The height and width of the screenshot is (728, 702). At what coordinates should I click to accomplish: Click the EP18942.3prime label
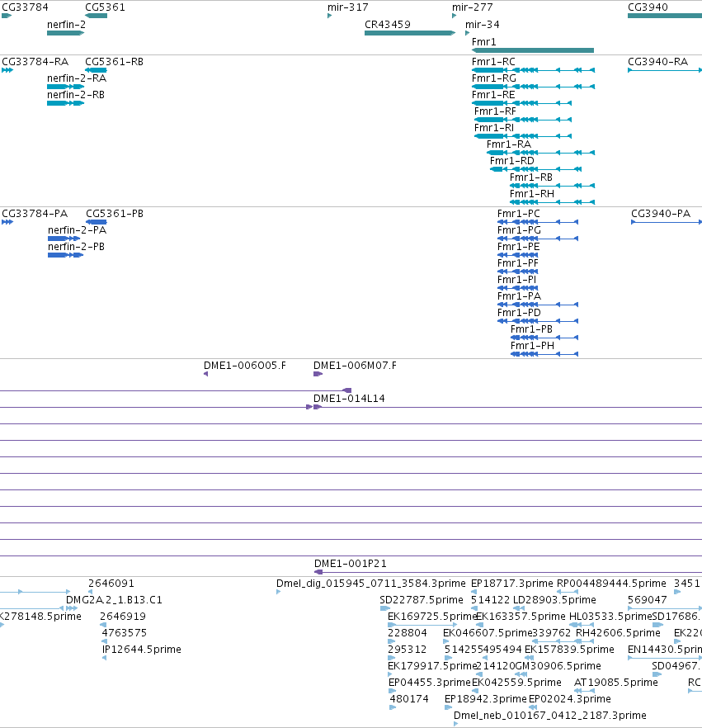pyautogui.click(x=485, y=699)
